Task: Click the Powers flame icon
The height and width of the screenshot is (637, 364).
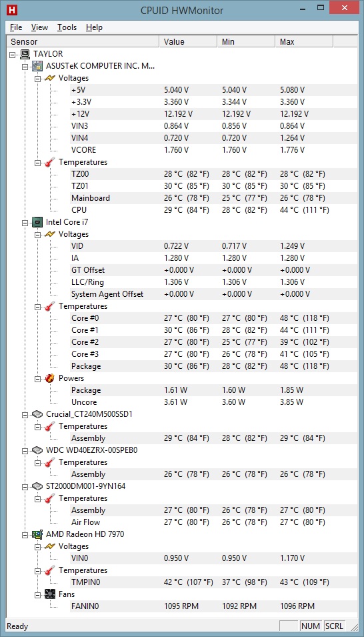Action: point(50,378)
